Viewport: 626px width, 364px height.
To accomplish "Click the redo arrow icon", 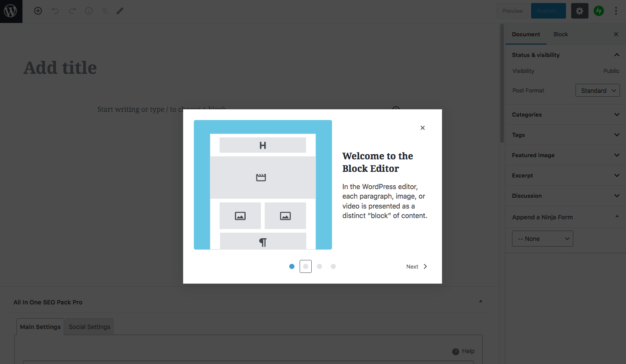I will pos(72,11).
